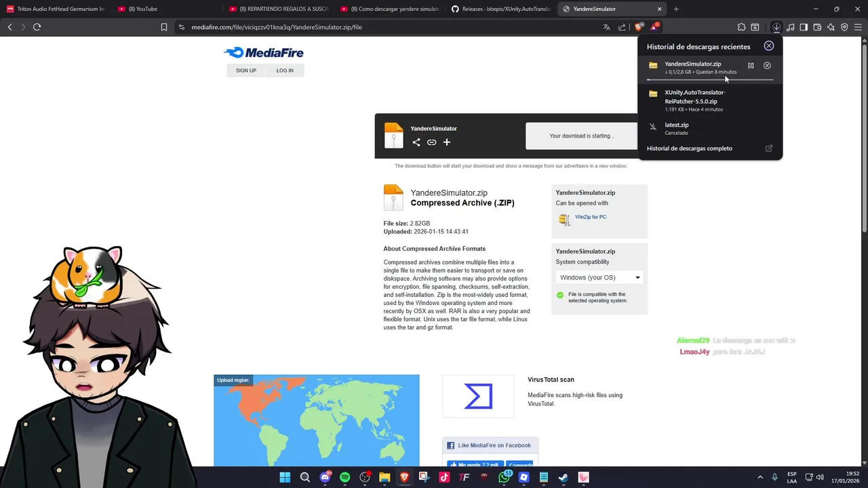The image size is (868, 488).
Task: Close the recent downloads history panel
Action: [769, 46]
